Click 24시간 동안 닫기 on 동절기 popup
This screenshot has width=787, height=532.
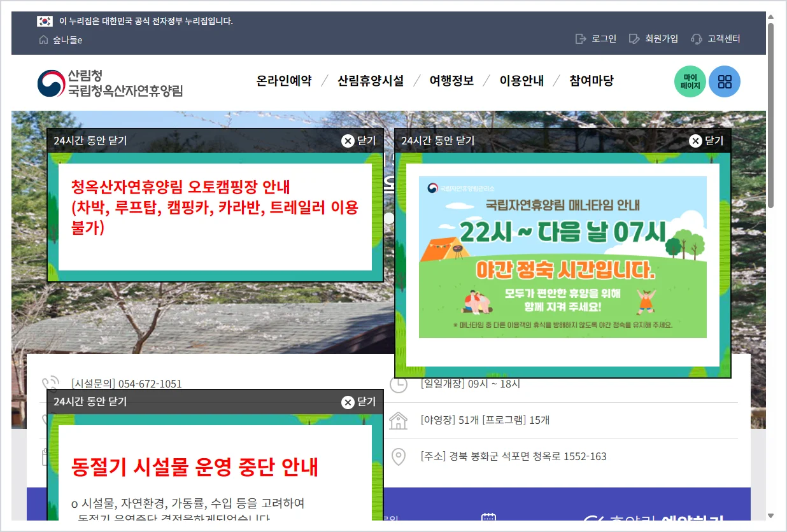coord(90,402)
